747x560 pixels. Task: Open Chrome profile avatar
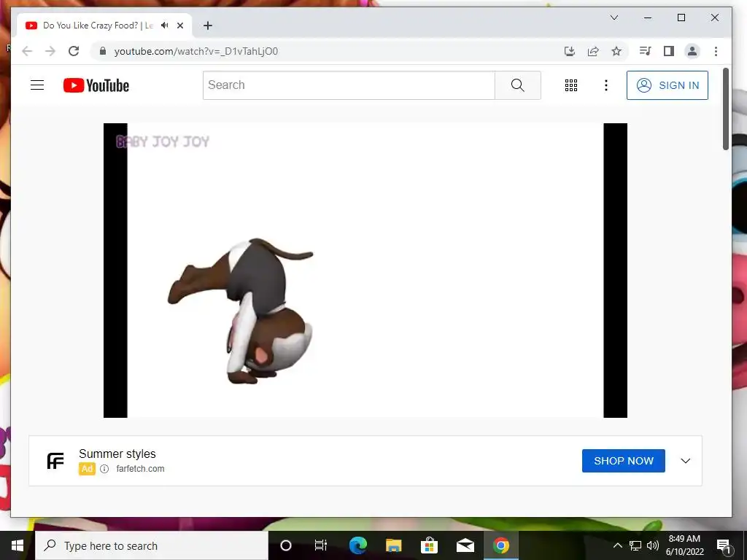(x=692, y=51)
